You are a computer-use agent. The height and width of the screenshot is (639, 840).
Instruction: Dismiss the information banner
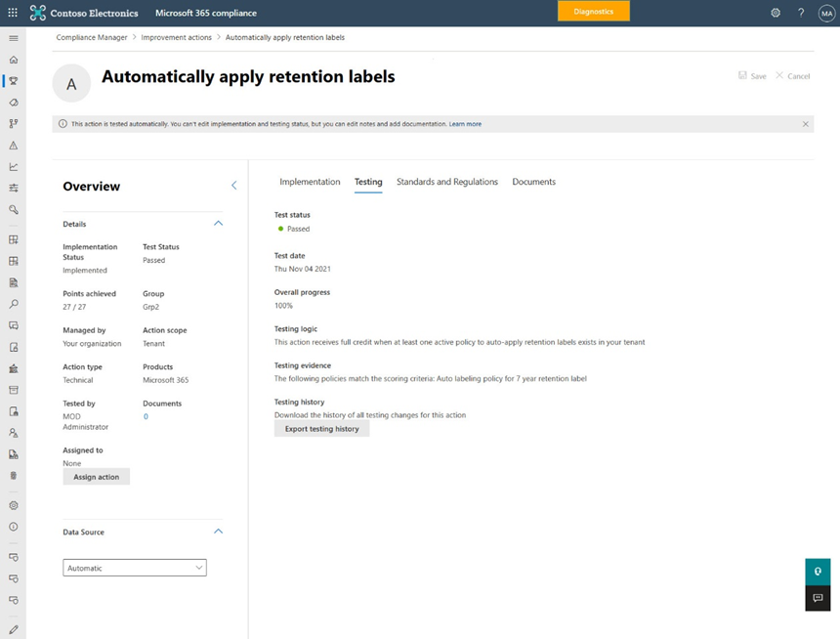806,124
